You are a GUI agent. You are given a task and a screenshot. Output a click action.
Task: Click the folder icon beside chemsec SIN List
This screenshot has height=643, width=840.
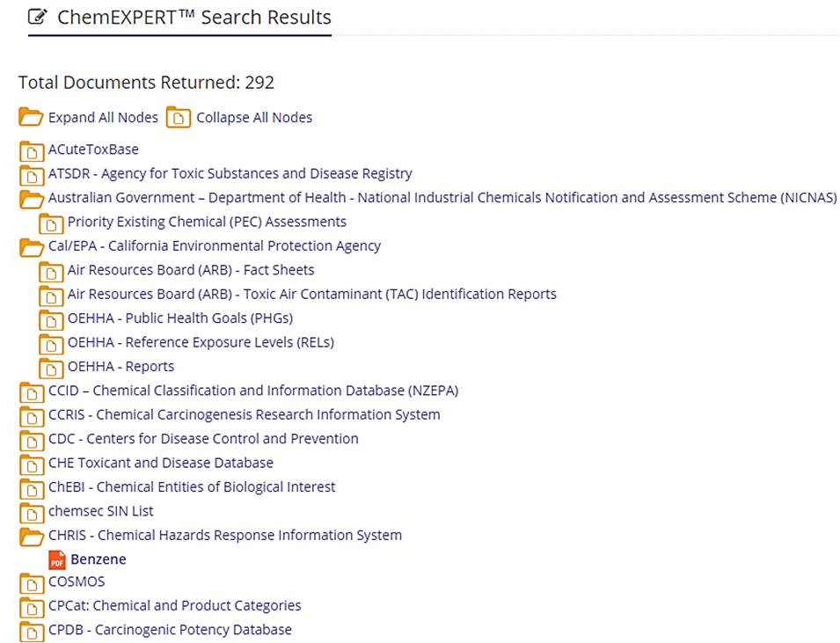point(32,512)
